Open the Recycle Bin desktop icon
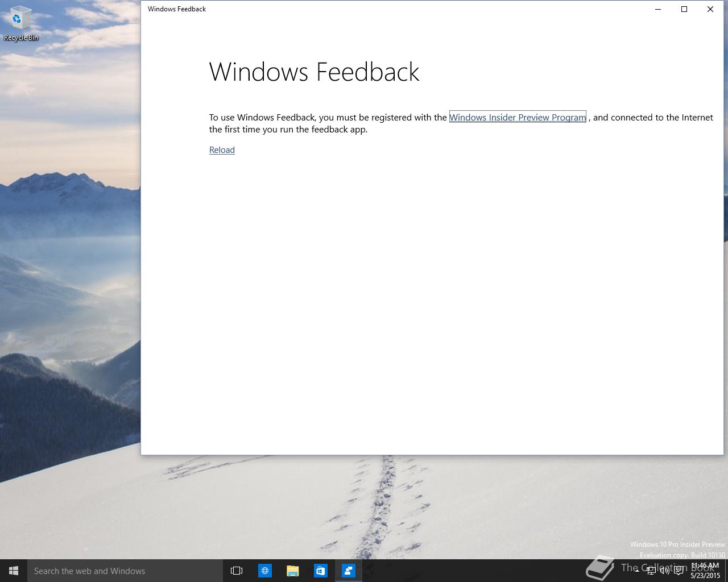Screen dimensions: 728x582 (21, 24)
